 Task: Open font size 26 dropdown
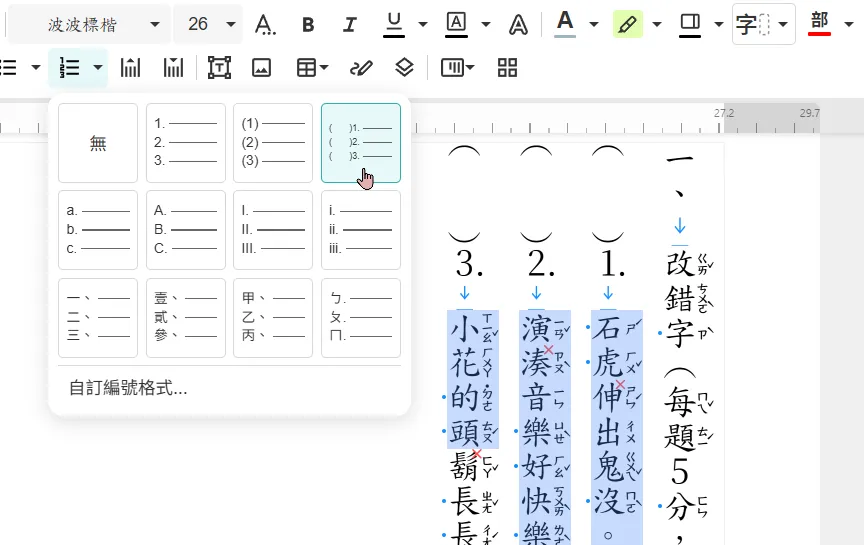208,24
